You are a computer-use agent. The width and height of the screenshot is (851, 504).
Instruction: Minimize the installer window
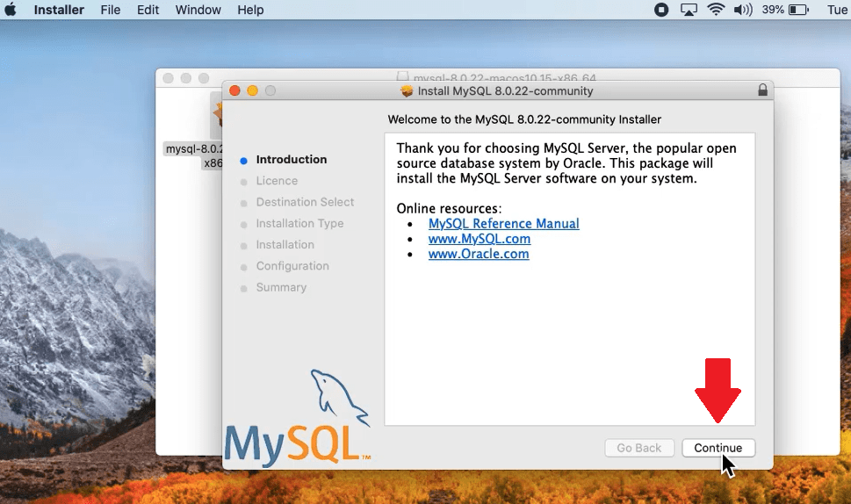(252, 90)
